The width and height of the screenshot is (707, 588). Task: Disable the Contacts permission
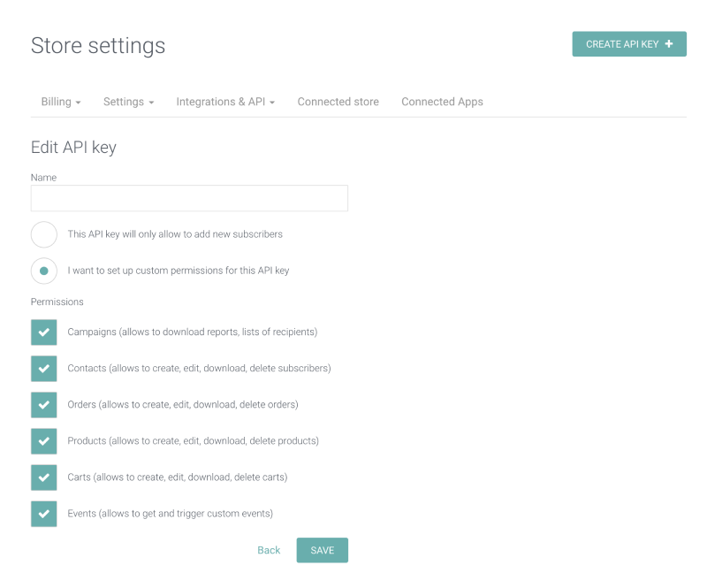click(x=43, y=368)
